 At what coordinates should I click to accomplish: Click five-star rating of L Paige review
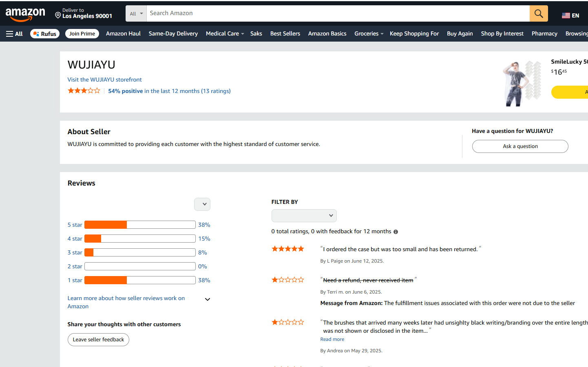point(288,249)
